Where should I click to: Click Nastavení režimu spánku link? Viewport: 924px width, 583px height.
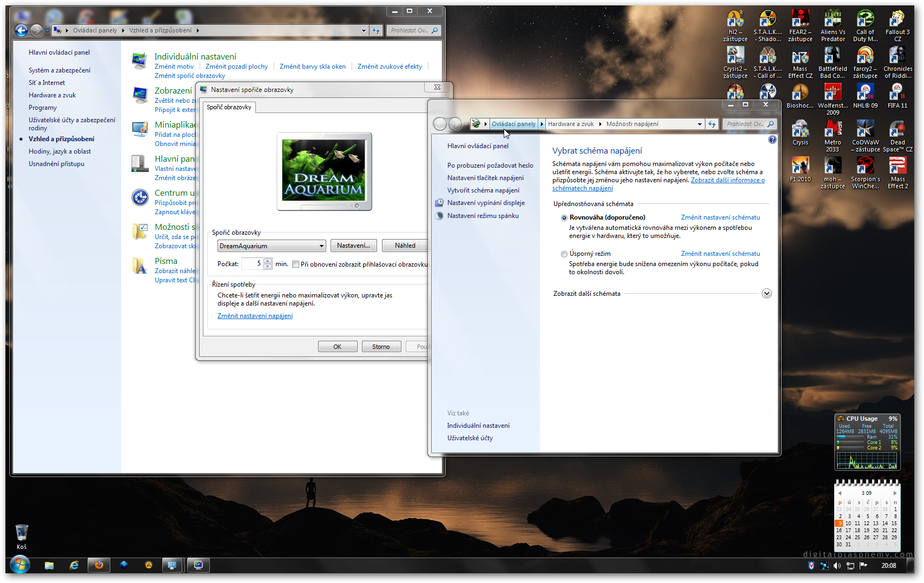coord(483,216)
